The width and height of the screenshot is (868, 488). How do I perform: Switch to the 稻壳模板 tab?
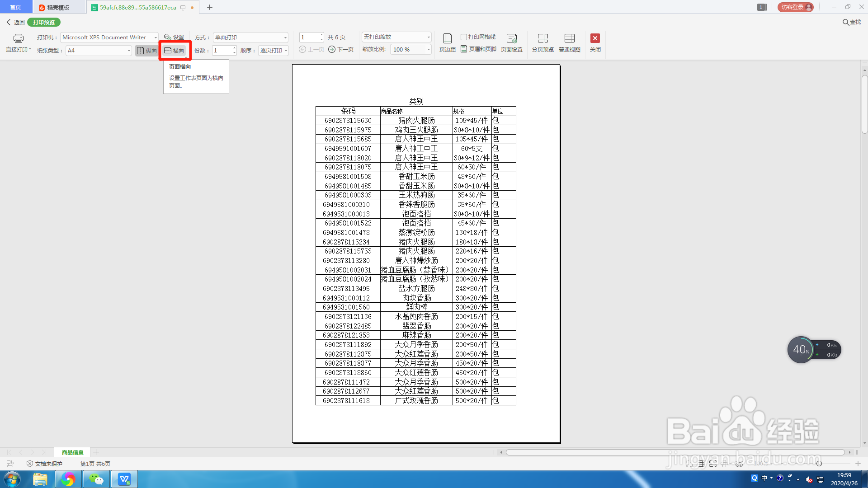[58, 7]
